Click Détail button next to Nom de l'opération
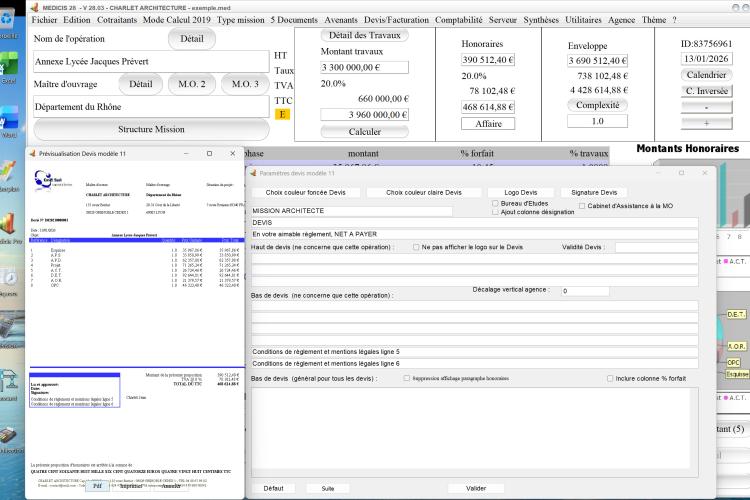The image size is (750, 500). click(192, 39)
